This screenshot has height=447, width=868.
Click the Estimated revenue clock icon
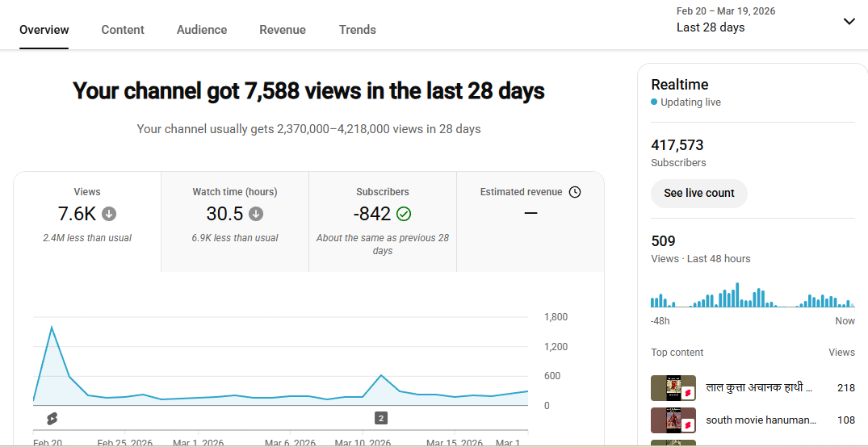[575, 192]
